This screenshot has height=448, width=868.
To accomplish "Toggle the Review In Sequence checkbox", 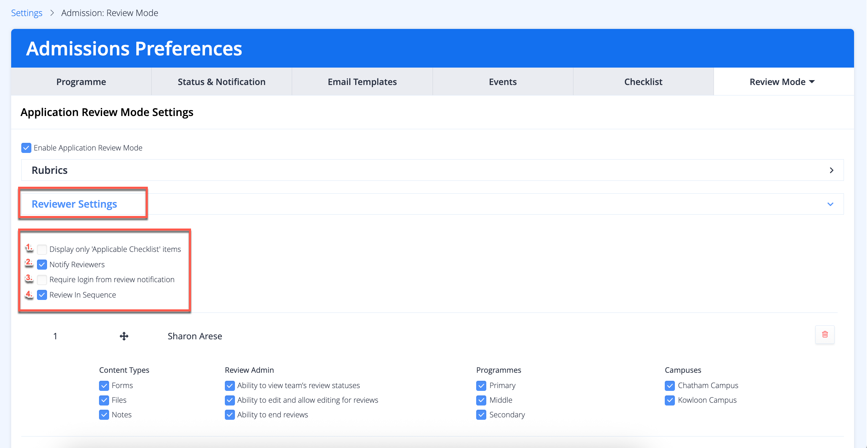I will coord(42,295).
